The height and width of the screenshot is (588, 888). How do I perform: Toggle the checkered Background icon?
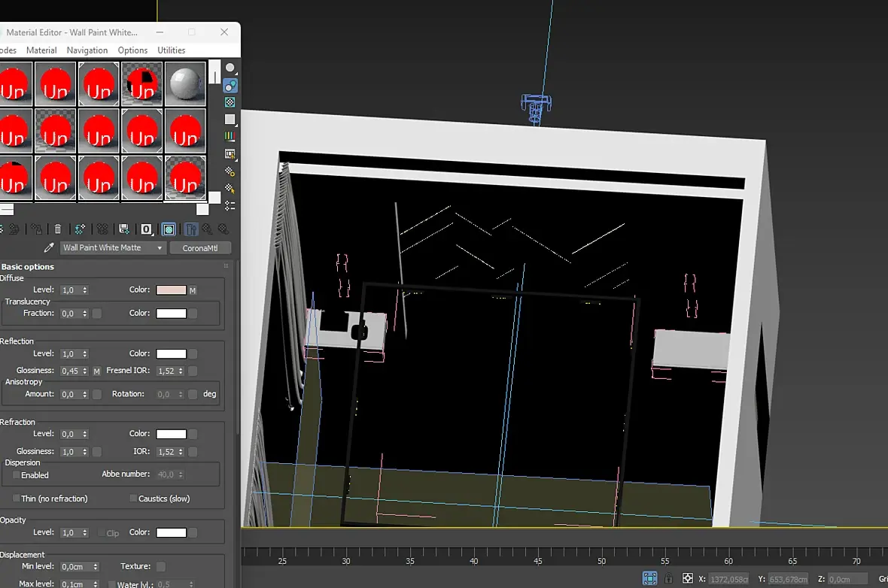coord(230,102)
